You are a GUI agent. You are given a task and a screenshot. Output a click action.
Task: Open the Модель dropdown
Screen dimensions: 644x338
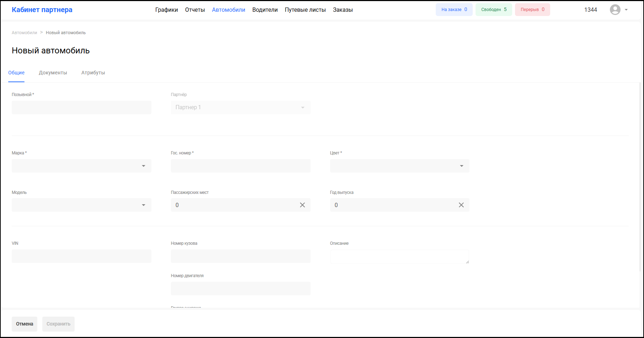81,205
